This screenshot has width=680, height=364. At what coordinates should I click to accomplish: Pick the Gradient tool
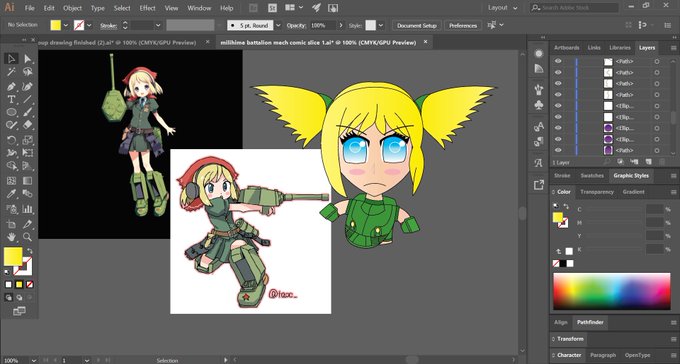pos(27,180)
